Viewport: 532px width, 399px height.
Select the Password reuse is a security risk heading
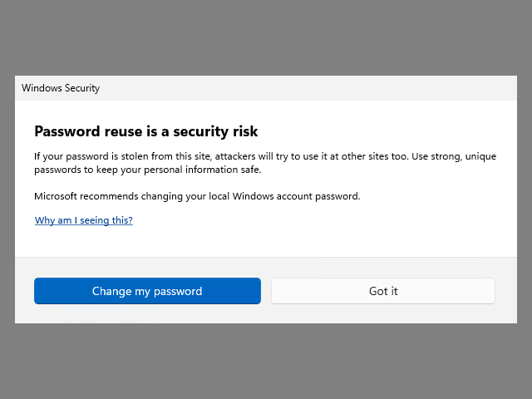[145, 131]
